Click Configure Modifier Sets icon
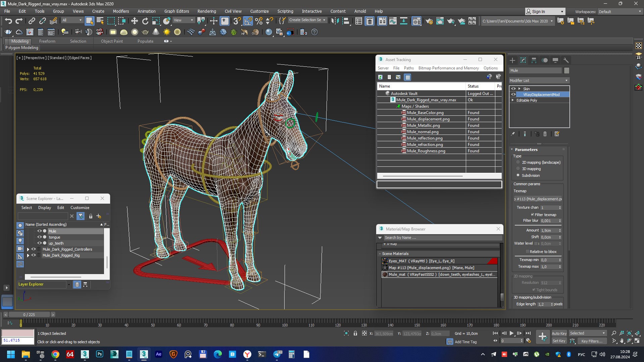 [x=557, y=134]
